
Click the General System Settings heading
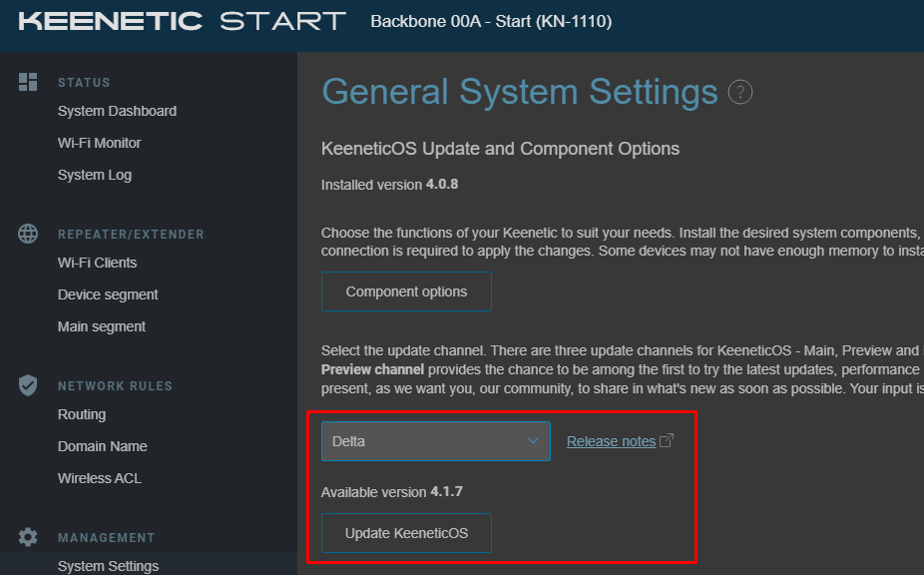click(x=520, y=92)
